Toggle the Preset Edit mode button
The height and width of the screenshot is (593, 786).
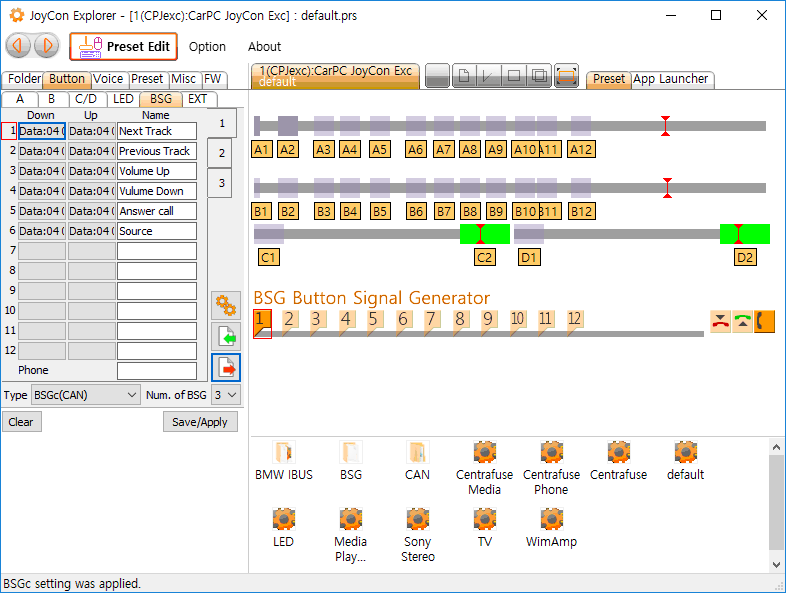[124, 47]
